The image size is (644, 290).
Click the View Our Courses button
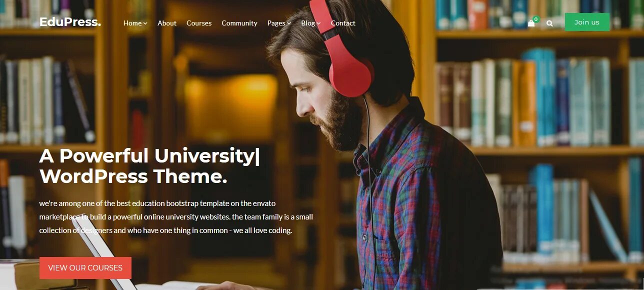[x=85, y=268]
